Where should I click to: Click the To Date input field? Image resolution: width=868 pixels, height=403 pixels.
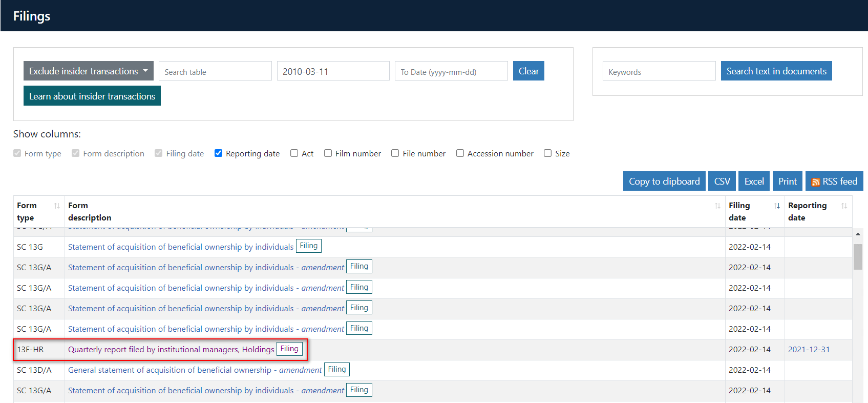click(x=451, y=71)
